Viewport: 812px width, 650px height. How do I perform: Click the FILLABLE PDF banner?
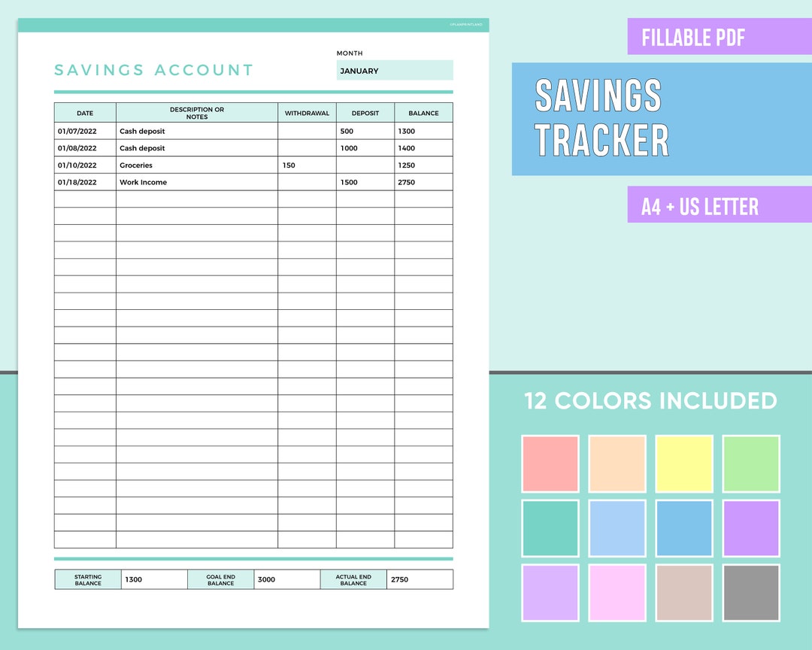coord(694,38)
